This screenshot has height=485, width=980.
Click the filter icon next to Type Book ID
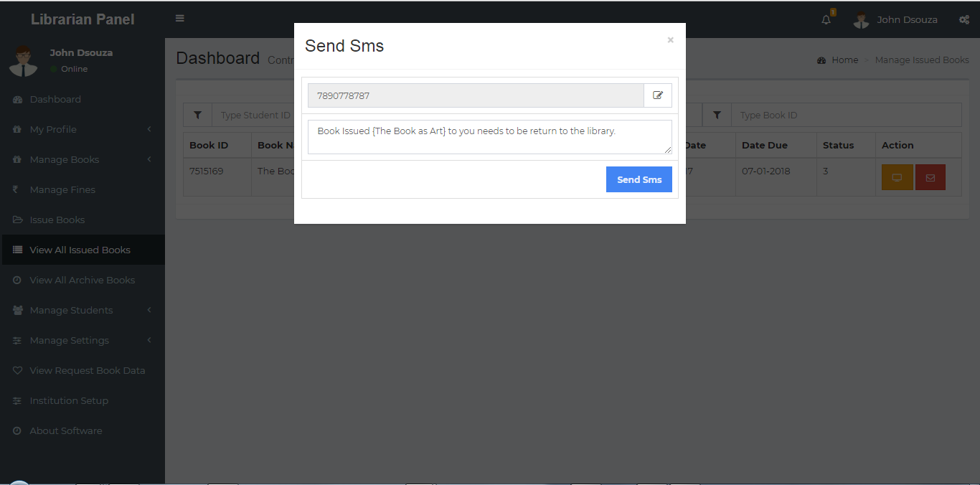click(717, 115)
